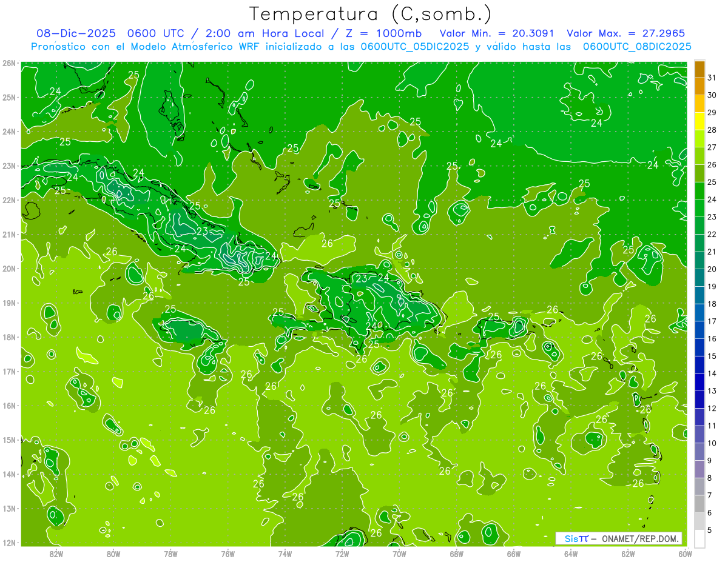Click colorbar scale value 22
Viewport: 728px width, 562px height.
[x=712, y=234]
